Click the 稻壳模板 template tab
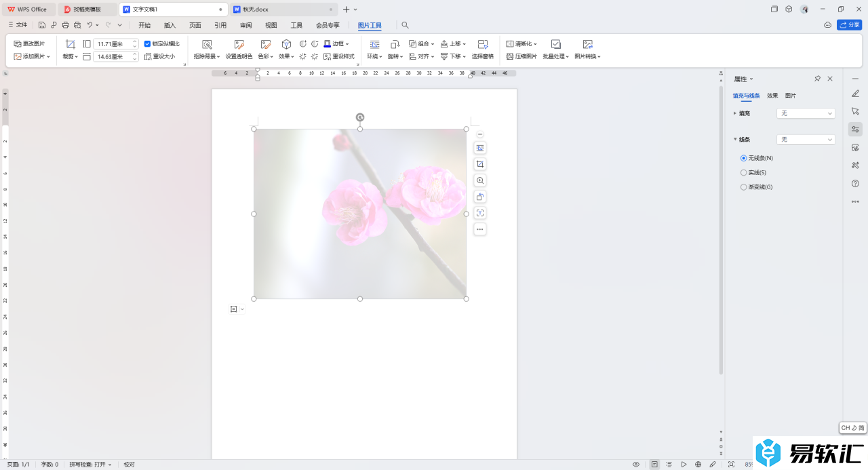This screenshot has height=470, width=868. (87, 9)
